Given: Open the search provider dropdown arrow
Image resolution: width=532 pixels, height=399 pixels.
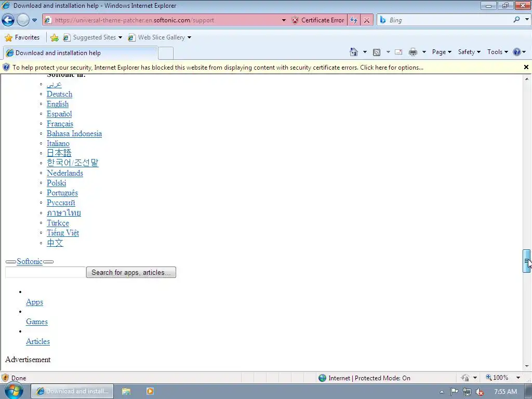Looking at the screenshot, I should pyautogui.click(x=527, y=20).
